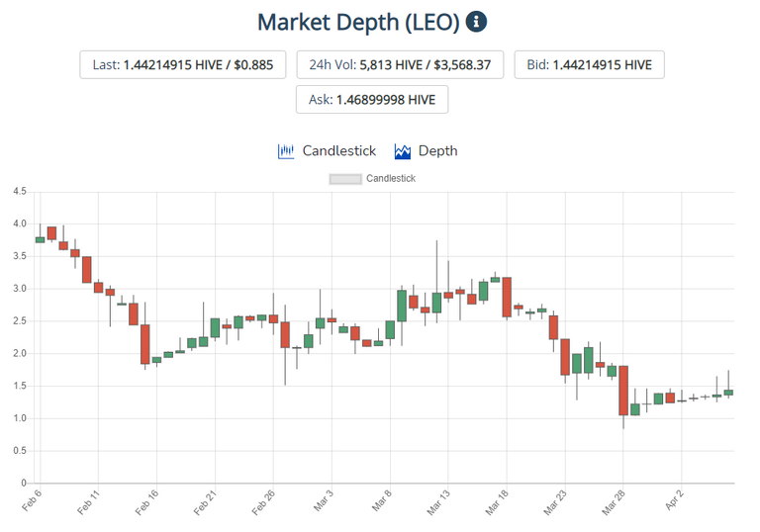Viewport: 760px width, 532px height.
Task: Click the 2.5 y-axis value
Action: coord(20,321)
